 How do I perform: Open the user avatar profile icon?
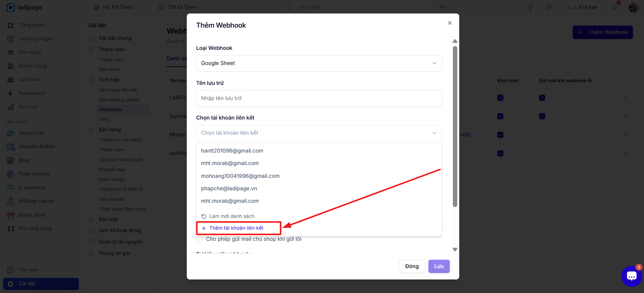click(x=634, y=7)
